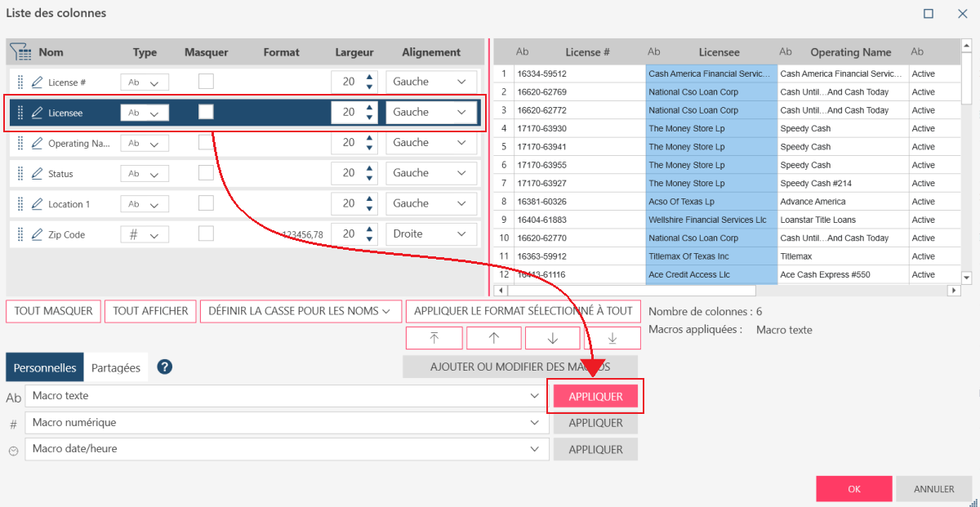Switch to the Partagées tab
The height and width of the screenshot is (507, 980).
point(115,367)
